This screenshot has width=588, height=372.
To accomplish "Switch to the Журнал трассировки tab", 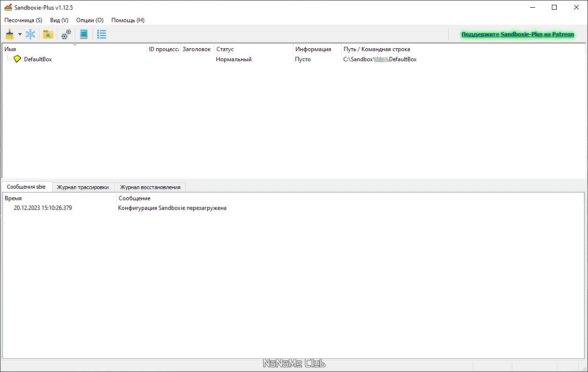I will pos(83,187).
